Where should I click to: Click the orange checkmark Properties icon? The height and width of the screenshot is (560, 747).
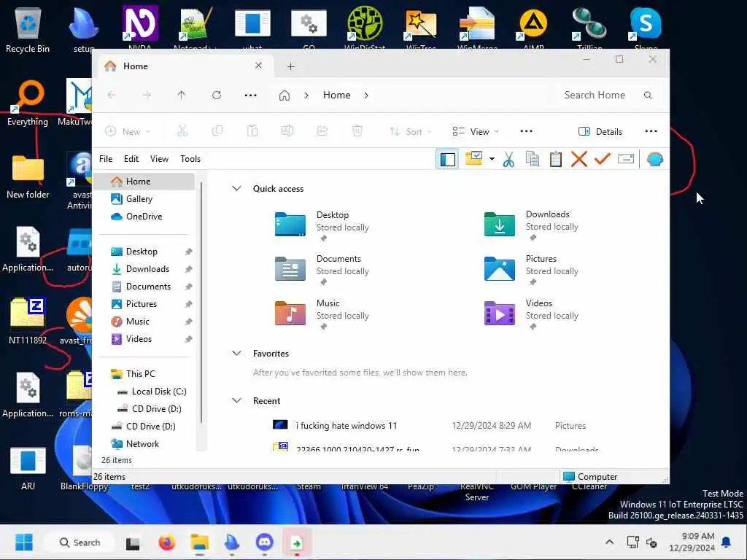(602, 158)
